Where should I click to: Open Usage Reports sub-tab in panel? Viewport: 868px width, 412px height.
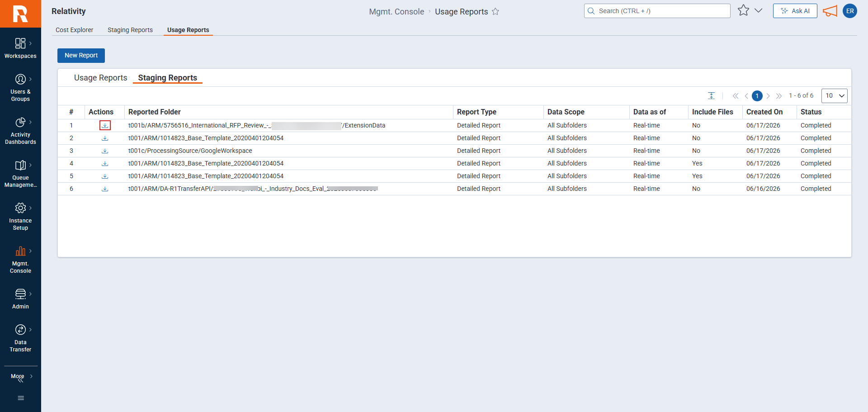point(101,78)
